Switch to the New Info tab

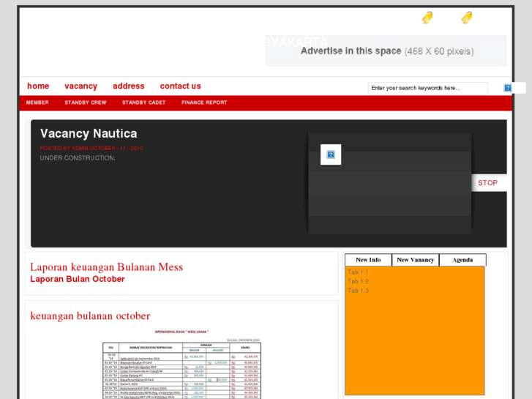[368, 260]
